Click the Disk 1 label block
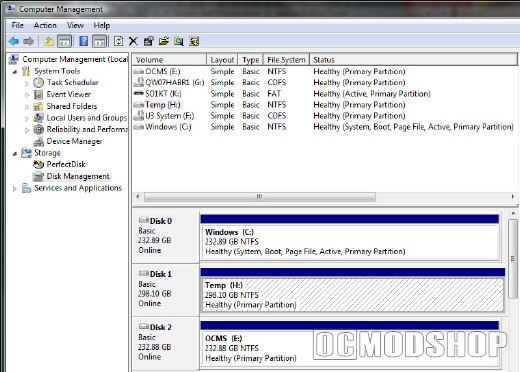The width and height of the screenshot is (520, 372). tap(166, 289)
